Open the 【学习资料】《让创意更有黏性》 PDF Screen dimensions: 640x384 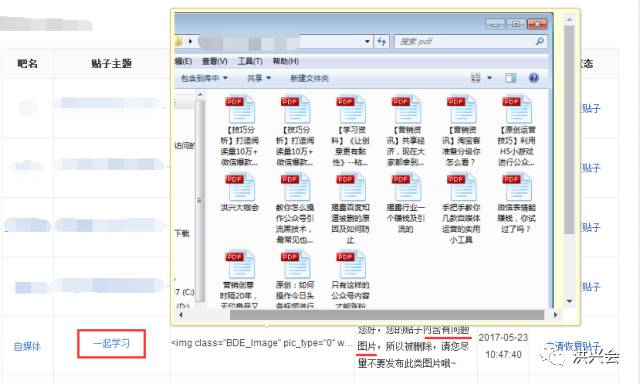pos(350,131)
